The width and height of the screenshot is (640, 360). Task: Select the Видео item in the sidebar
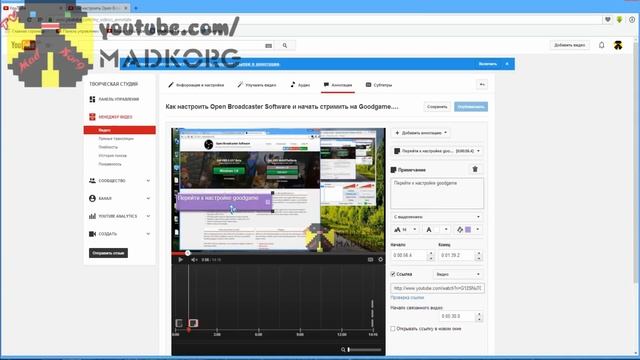pyautogui.click(x=120, y=130)
